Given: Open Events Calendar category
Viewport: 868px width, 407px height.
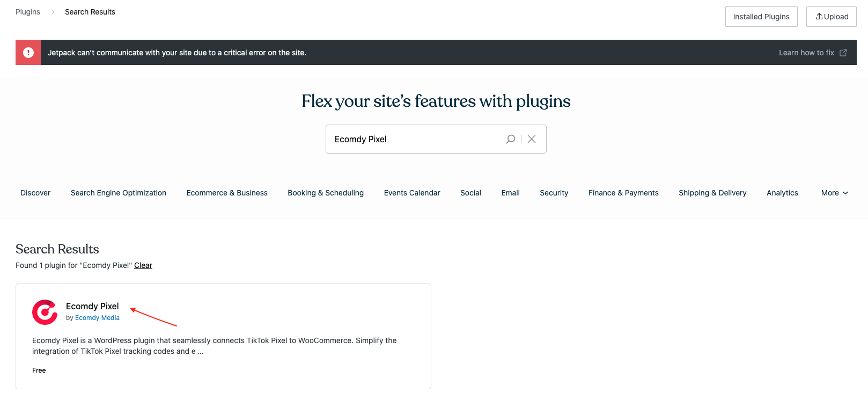Looking at the screenshot, I should tap(412, 193).
